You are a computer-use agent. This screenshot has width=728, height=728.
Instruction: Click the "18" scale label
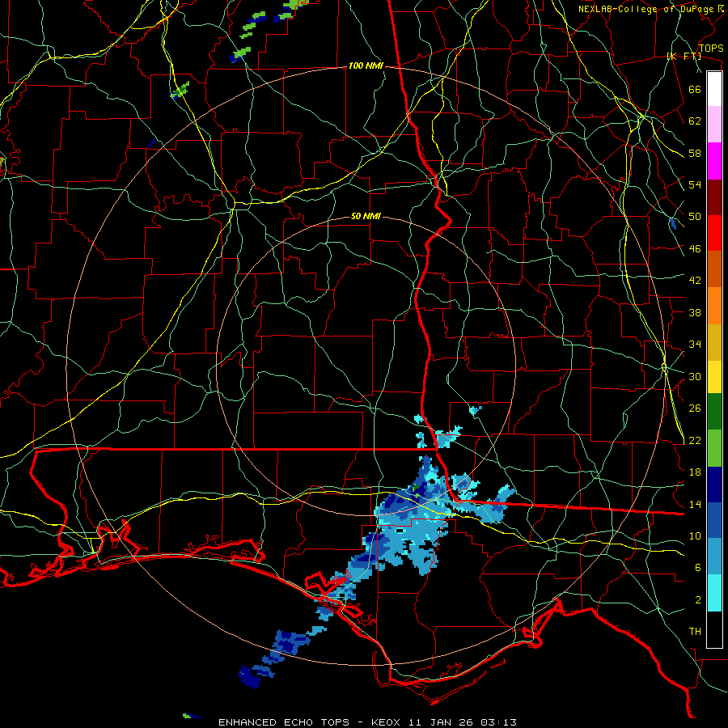coord(695,472)
